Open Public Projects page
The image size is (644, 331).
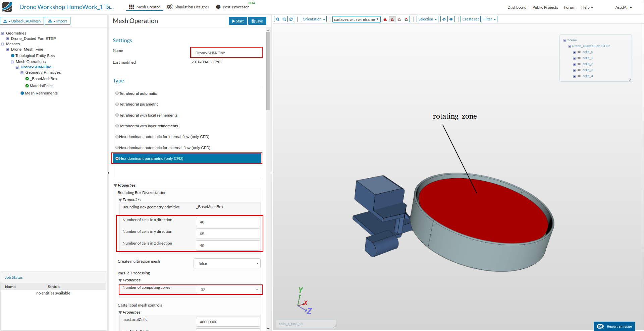[545, 7]
